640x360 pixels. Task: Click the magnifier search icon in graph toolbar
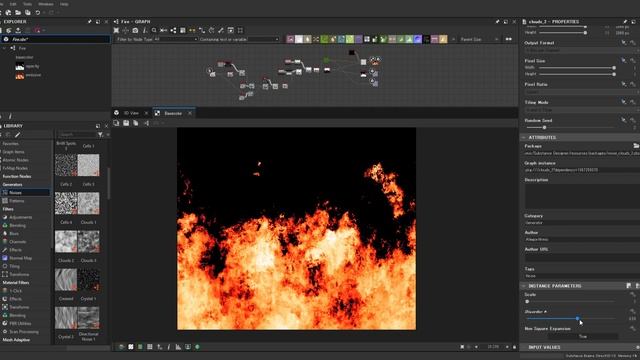(154, 30)
